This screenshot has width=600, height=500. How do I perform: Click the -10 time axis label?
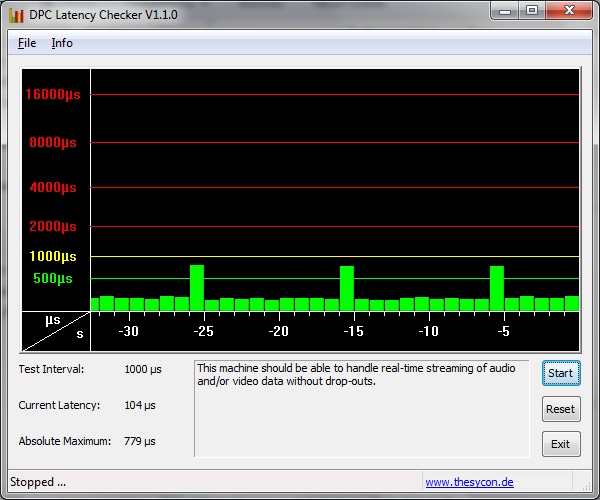coord(429,331)
